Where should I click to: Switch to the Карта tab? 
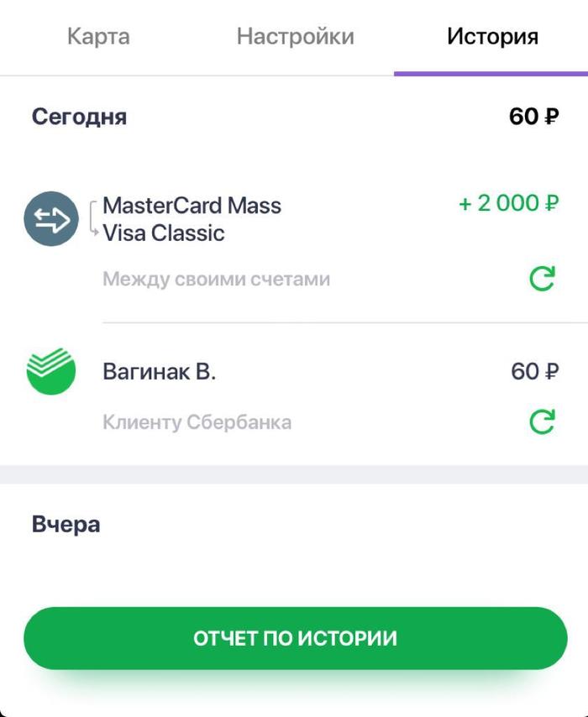tap(98, 37)
